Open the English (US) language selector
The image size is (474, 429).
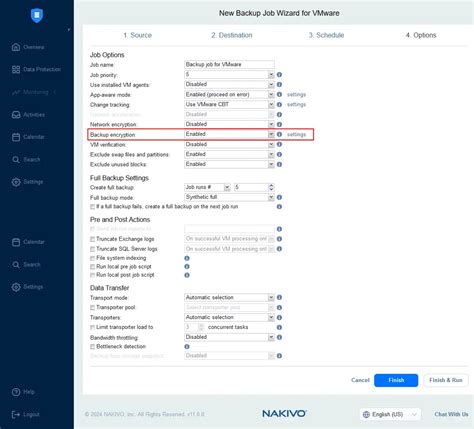point(390,414)
